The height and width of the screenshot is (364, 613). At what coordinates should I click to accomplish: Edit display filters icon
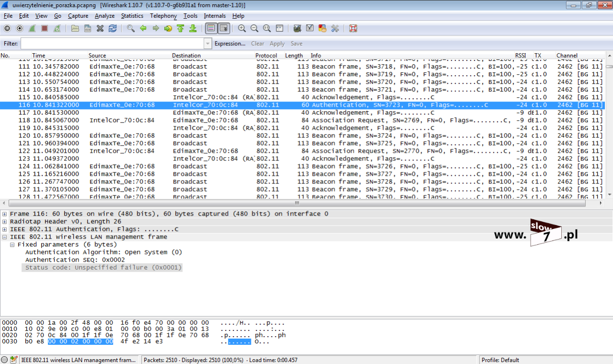click(x=310, y=28)
